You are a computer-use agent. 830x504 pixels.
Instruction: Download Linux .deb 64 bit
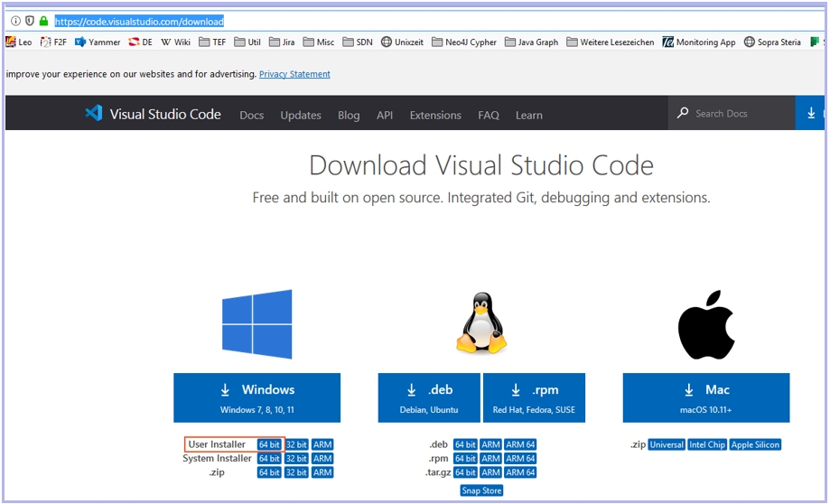pyautogui.click(x=465, y=444)
